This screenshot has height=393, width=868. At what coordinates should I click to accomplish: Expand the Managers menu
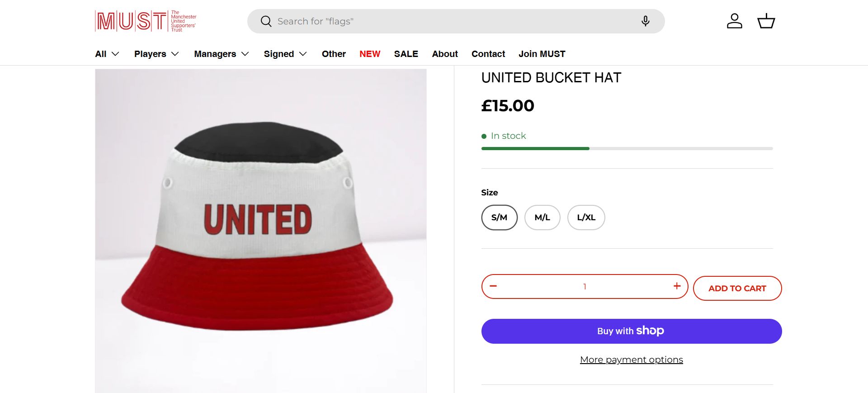(x=222, y=54)
